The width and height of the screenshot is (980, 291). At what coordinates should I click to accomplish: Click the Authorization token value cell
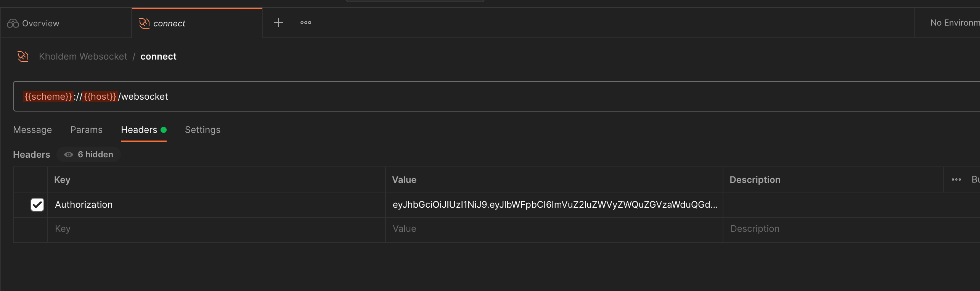(555, 205)
